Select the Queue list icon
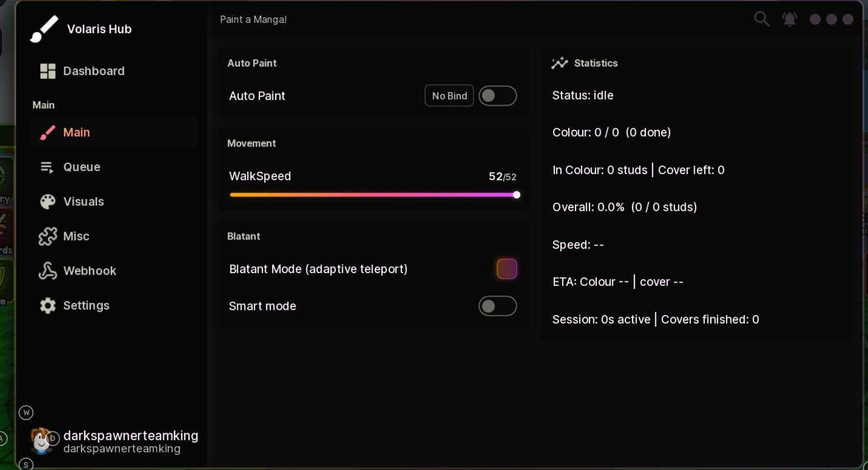 point(47,167)
